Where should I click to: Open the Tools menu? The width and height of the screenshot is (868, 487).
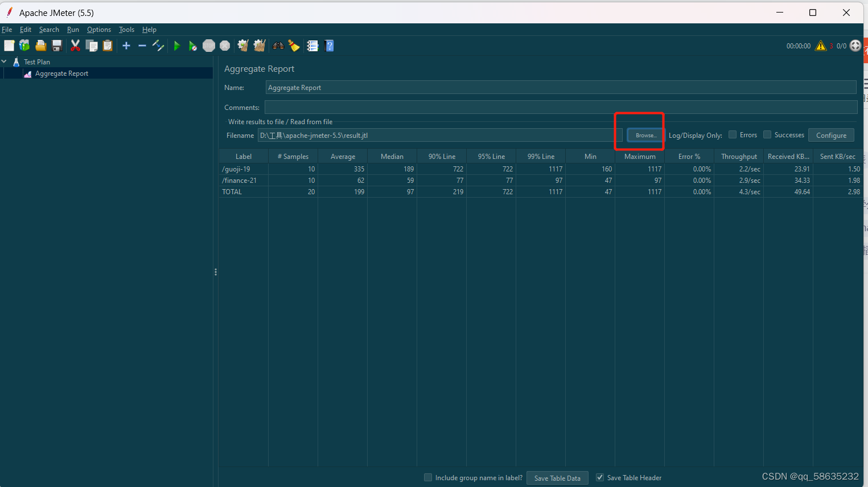pyautogui.click(x=126, y=30)
